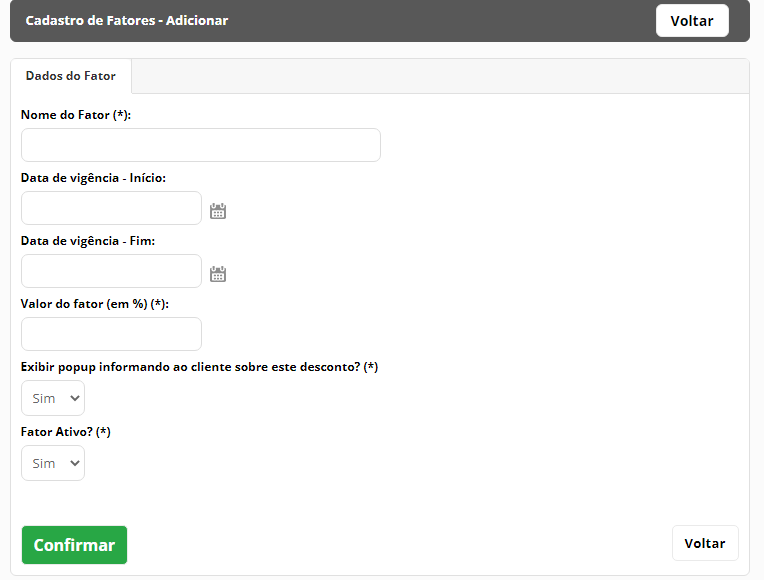Click the Cadastro de Fatores - Adicionar title
The image size is (764, 580).
click(x=127, y=20)
